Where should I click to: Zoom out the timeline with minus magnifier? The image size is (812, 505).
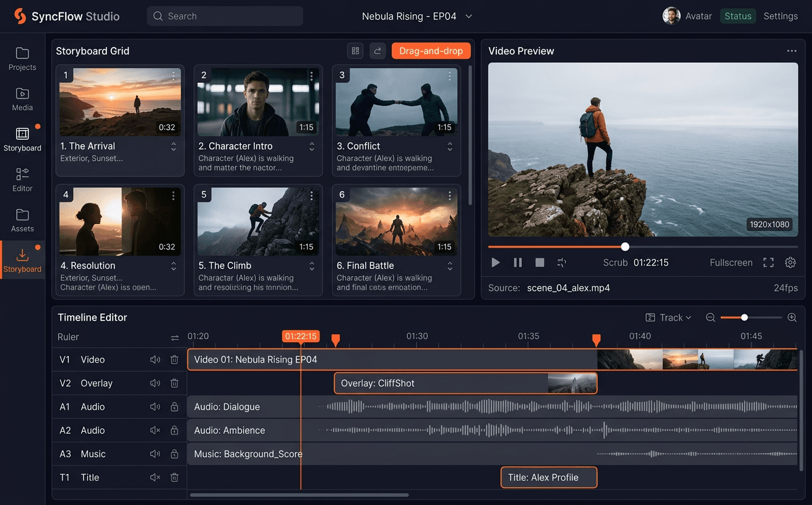pos(710,317)
